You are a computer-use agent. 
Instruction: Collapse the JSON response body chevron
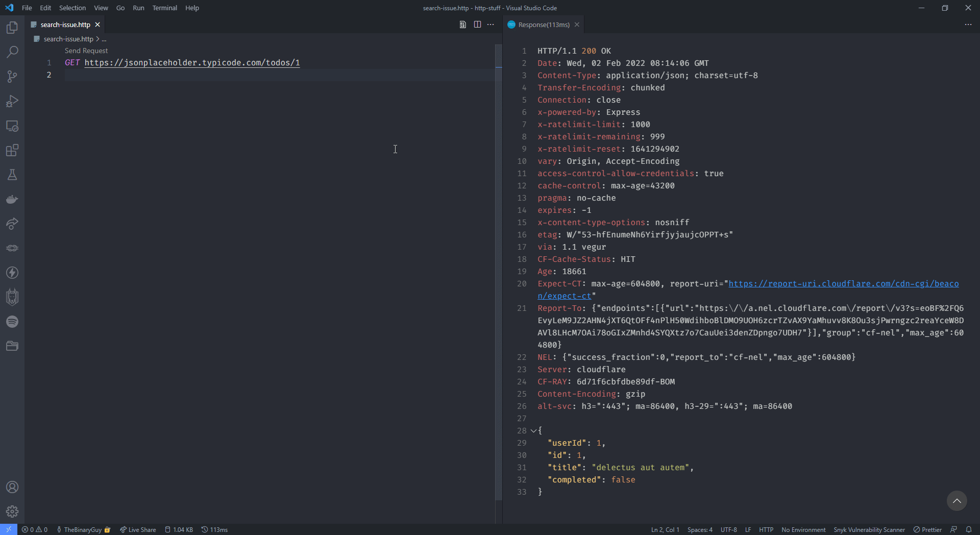click(532, 430)
